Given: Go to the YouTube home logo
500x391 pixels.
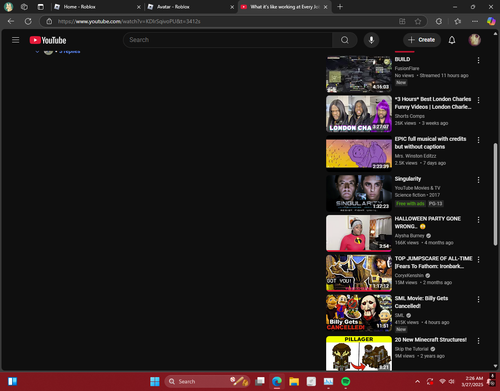Looking at the screenshot, I should pos(48,40).
